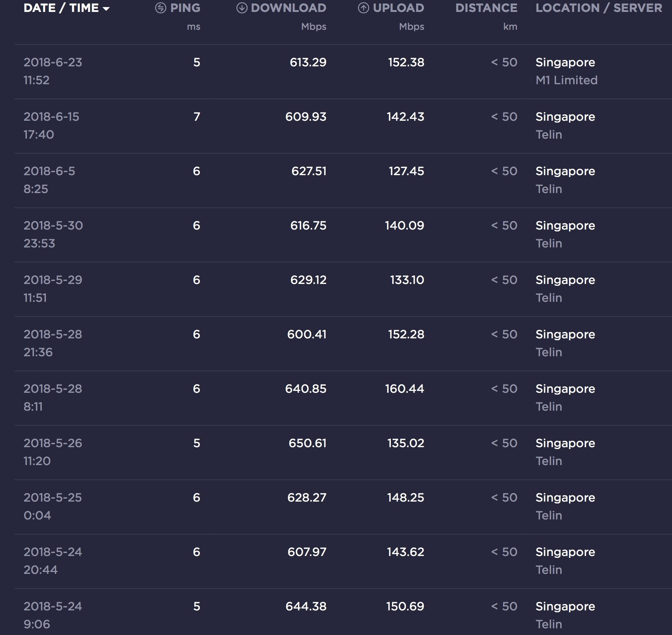Open the 2018-6-15 17:40 result
The height and width of the screenshot is (635, 672).
(x=51, y=125)
